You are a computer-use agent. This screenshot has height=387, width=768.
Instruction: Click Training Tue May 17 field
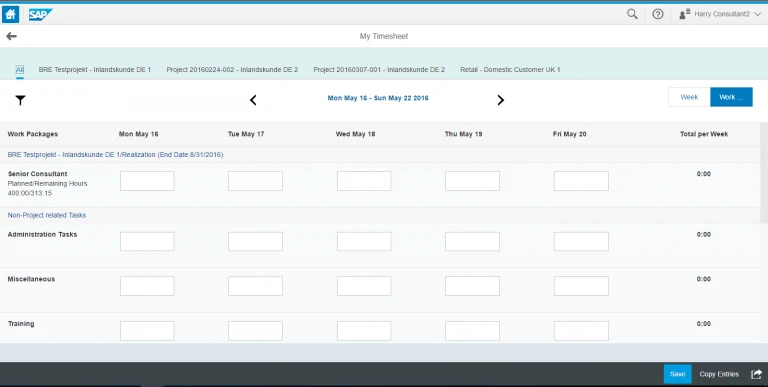point(255,331)
